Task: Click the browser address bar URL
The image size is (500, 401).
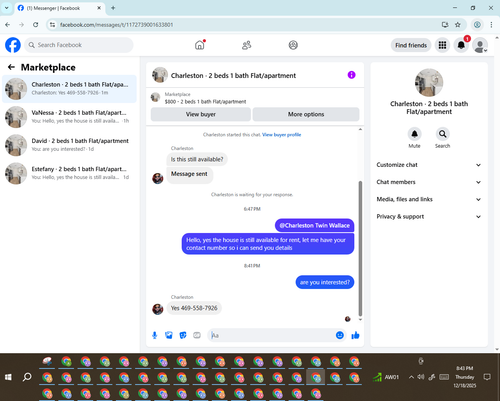Action: pyautogui.click(x=116, y=25)
